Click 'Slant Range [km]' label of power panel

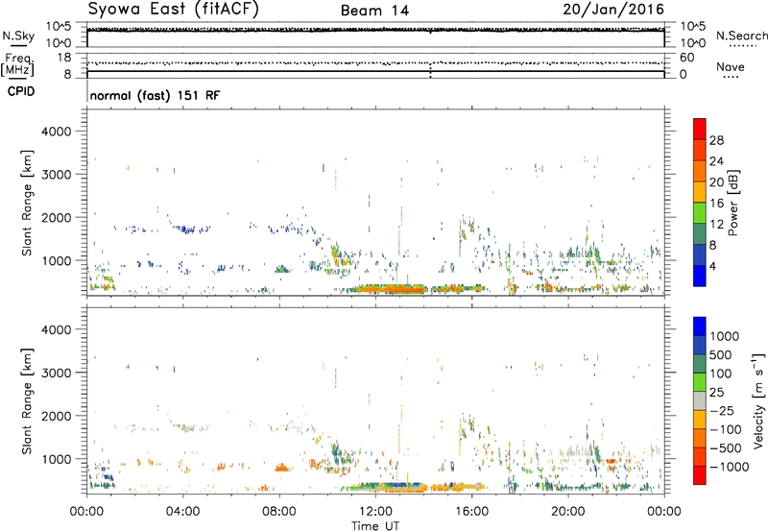point(27,203)
